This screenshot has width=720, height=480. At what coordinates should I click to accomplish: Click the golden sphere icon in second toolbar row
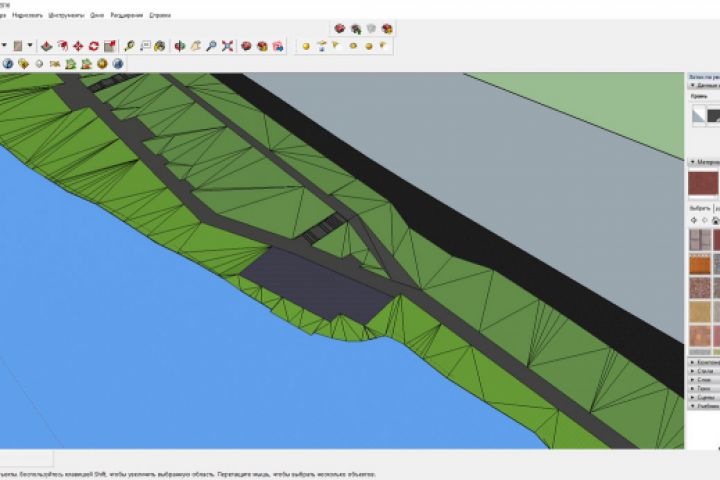[102, 64]
